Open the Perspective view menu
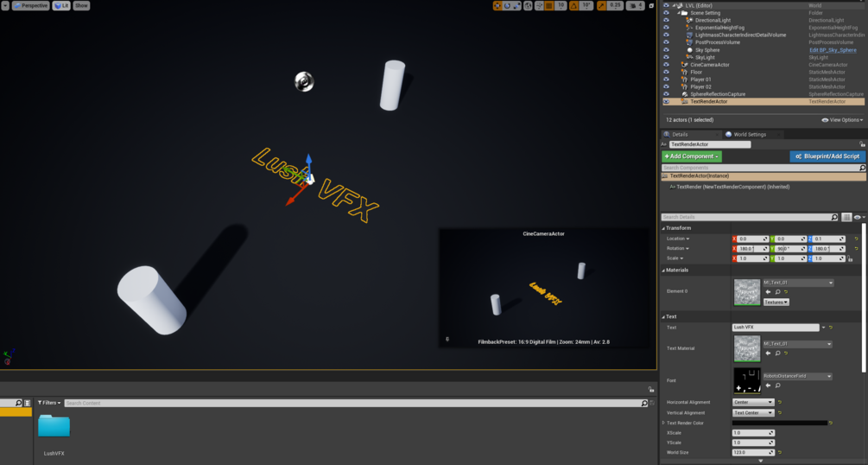The image size is (868, 465). (30, 5)
